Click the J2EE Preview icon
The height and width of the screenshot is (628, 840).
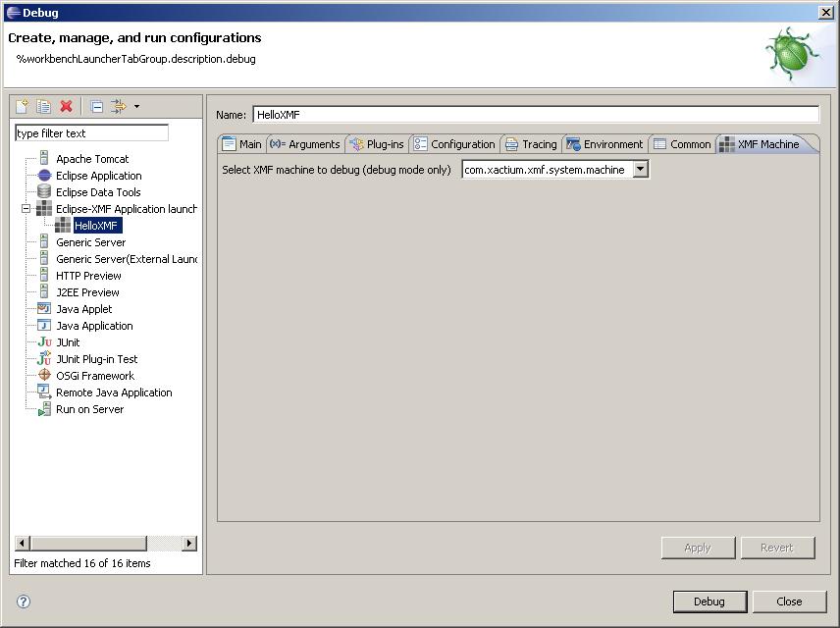click(x=44, y=292)
